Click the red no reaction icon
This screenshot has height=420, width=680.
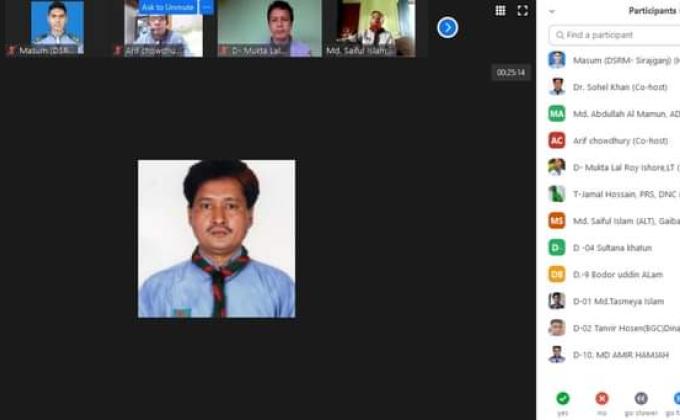[x=602, y=398]
